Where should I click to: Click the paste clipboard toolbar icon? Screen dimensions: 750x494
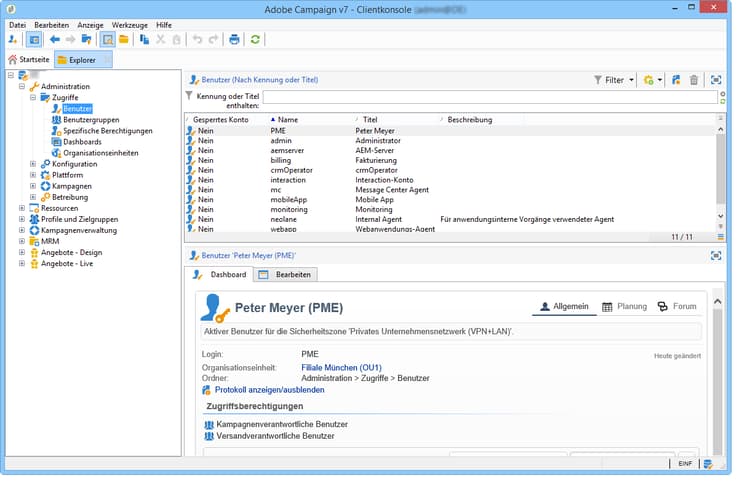176,40
